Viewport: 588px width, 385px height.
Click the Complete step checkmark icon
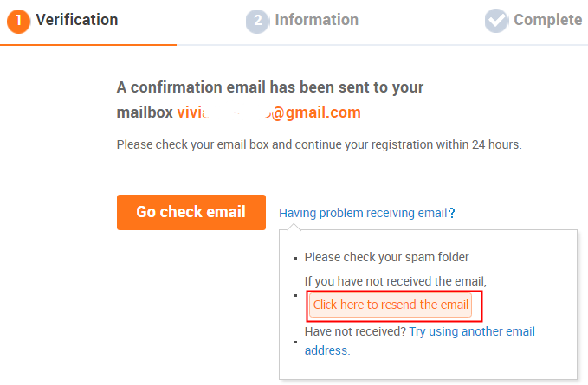tap(496, 20)
